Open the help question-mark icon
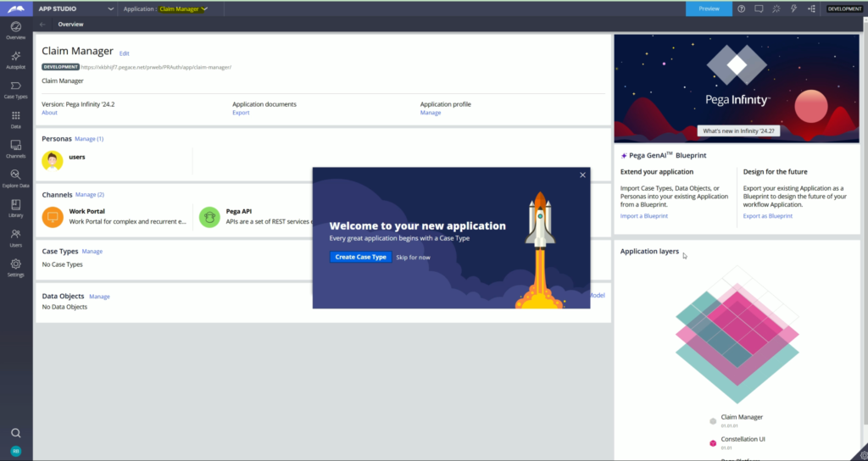The width and height of the screenshot is (868, 461). pyautogui.click(x=741, y=8)
